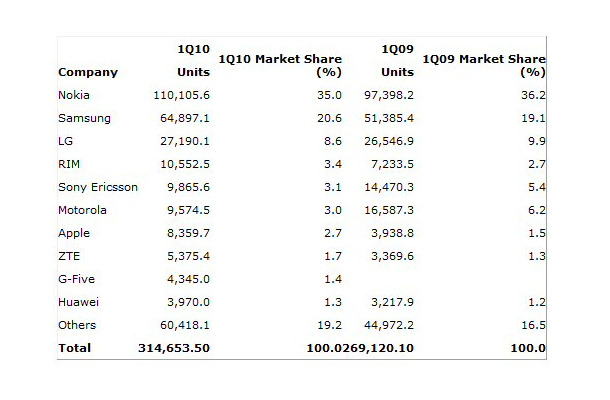The height and width of the screenshot is (400, 610).
Task: Click the Motorola row label
Action: (x=82, y=210)
